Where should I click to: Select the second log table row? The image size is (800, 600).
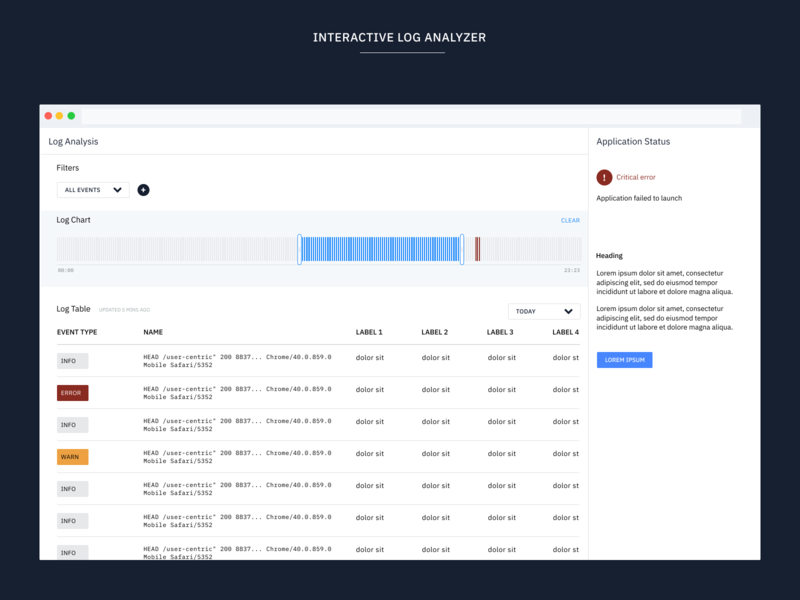pyautogui.click(x=300, y=393)
